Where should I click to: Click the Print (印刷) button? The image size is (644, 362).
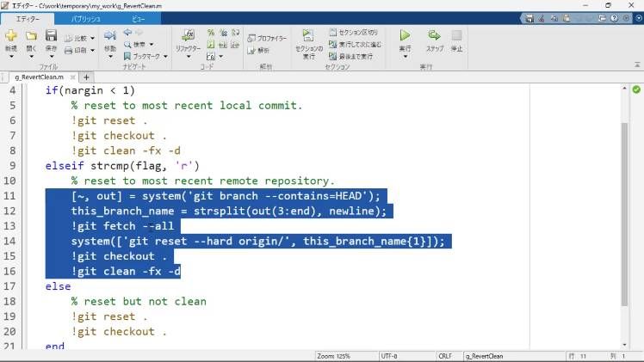tap(76, 50)
